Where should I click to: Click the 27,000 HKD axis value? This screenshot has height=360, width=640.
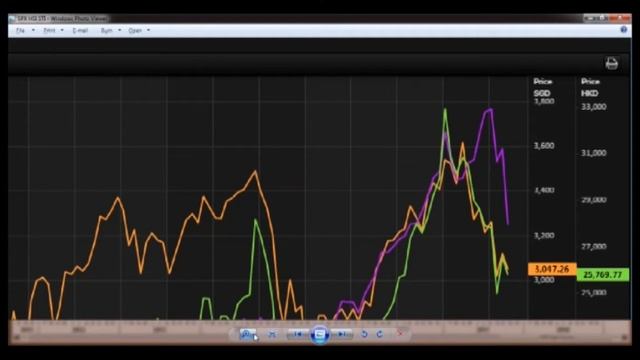pyautogui.click(x=593, y=247)
